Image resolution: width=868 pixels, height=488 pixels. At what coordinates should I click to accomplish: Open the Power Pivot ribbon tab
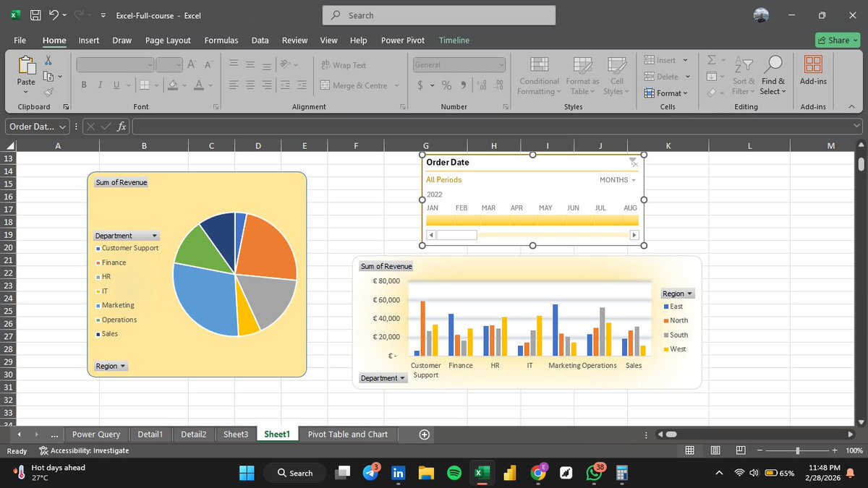(x=403, y=40)
